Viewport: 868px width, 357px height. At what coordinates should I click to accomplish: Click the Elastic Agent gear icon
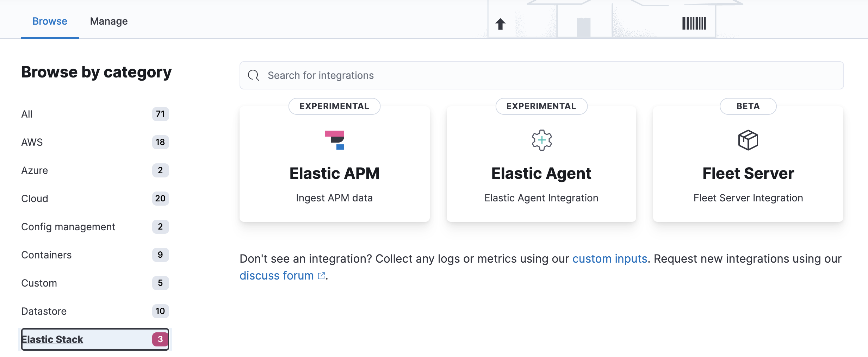coord(542,140)
